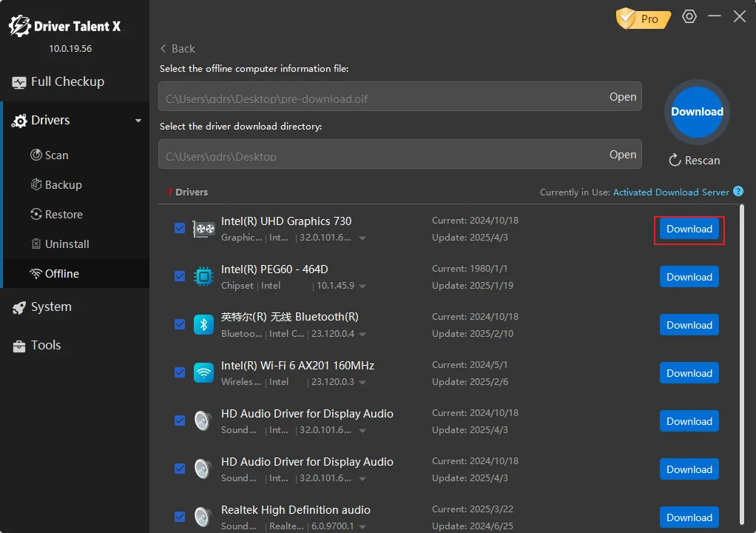Click the Intel UHD Graphics 730 card icon
The width and height of the screenshot is (756, 533).
[203, 229]
